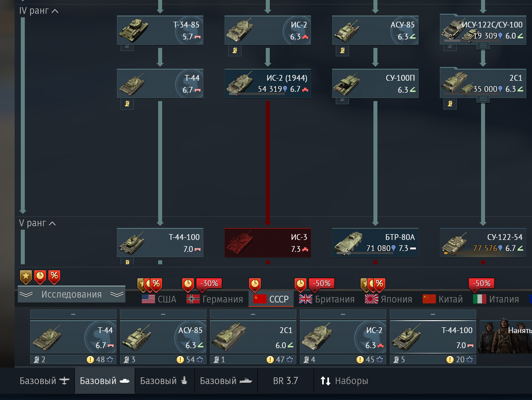Select the Базовый aircraft preset
Screen dimensions: 532x400
click(x=45, y=380)
